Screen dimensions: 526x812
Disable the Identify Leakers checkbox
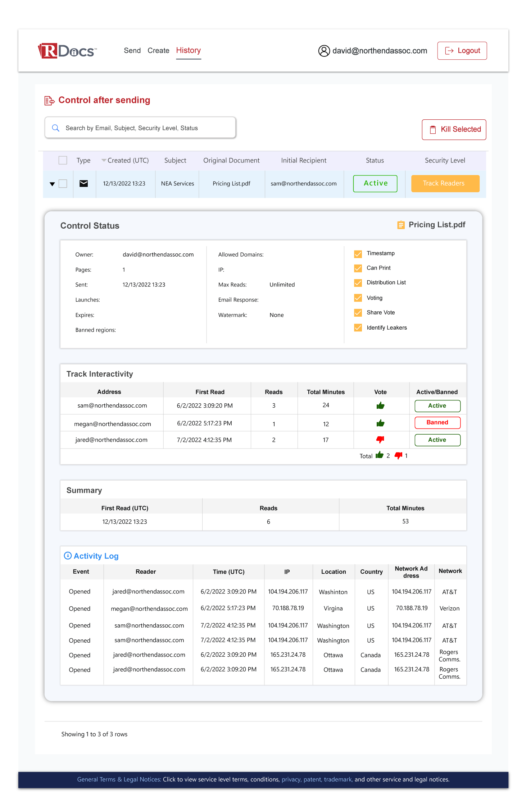(358, 328)
